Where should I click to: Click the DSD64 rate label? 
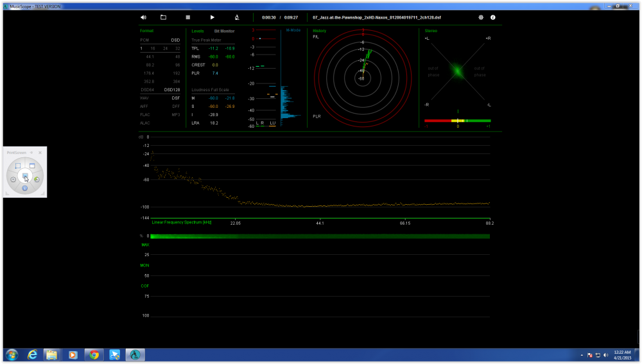click(148, 90)
